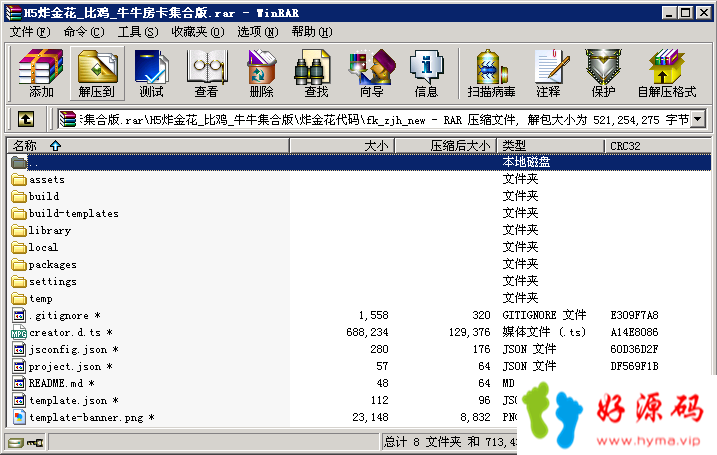Start 扫描病毒 (Virus scan)
Screen dimensions: 717x455
click(x=491, y=73)
